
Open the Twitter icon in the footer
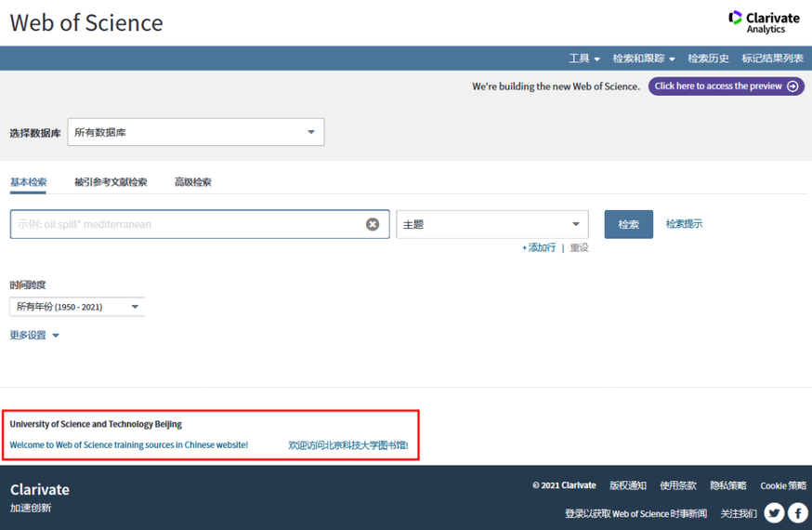774,513
